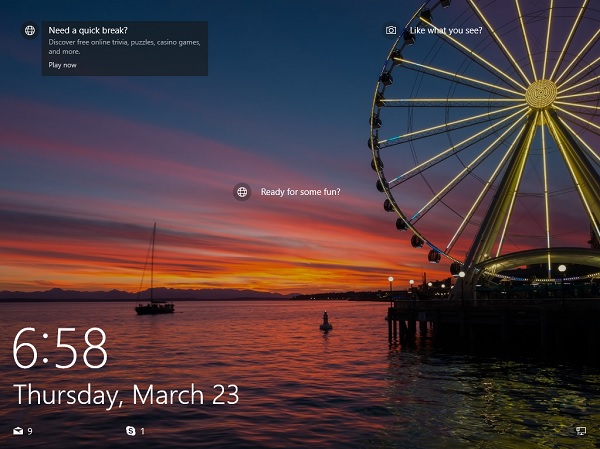The width and height of the screenshot is (600, 449).
Task: Click the glowing Ferris wheel hub
Action: coord(541,94)
